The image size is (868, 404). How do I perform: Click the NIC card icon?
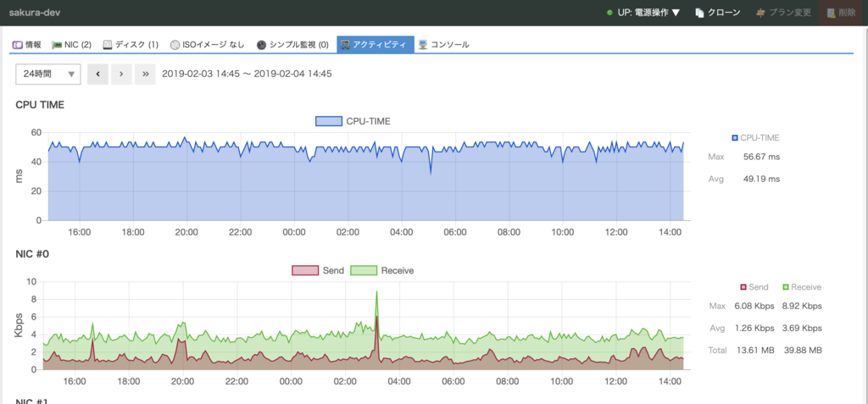tap(57, 45)
